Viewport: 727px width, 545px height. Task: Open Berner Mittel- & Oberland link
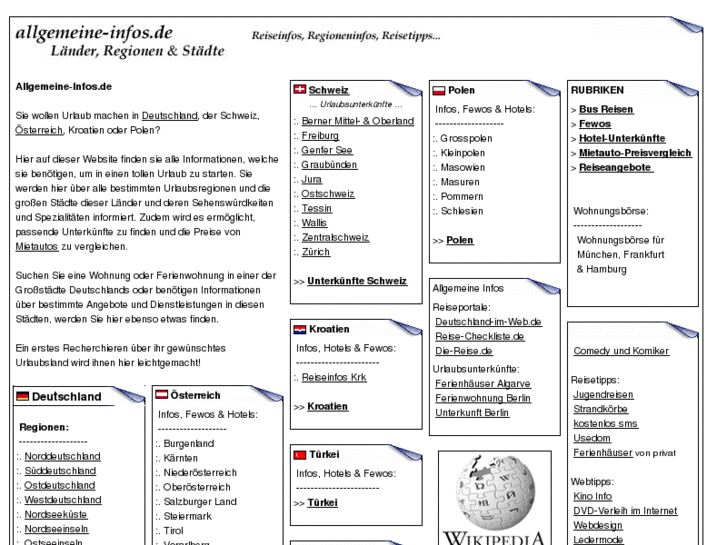pos(357,121)
